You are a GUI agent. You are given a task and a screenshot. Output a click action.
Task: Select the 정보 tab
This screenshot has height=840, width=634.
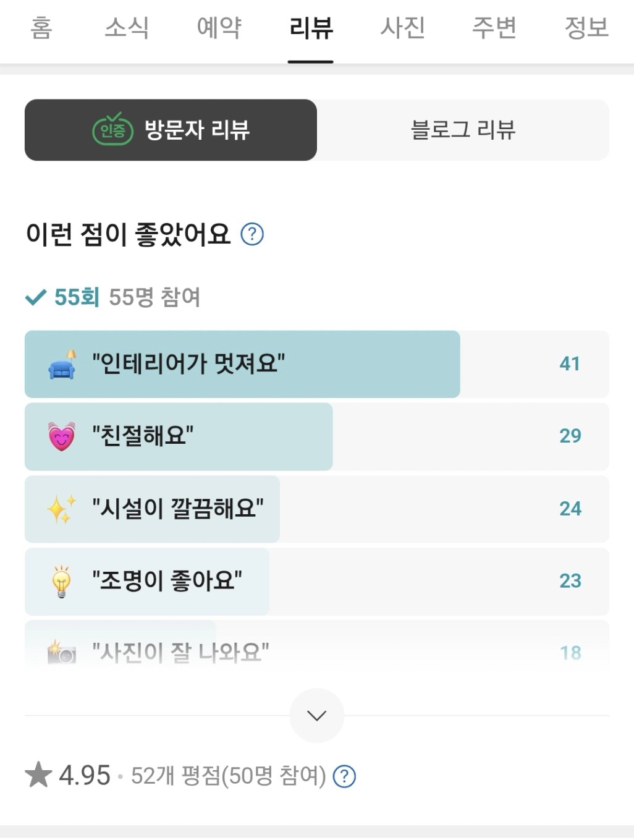[x=586, y=28]
